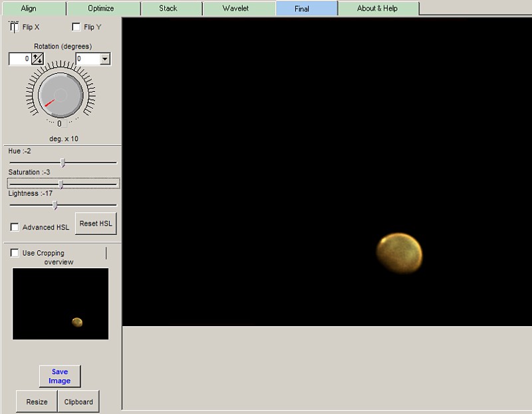Click the rotation up/down arrows icon
The height and width of the screenshot is (414, 532).
(x=37, y=59)
